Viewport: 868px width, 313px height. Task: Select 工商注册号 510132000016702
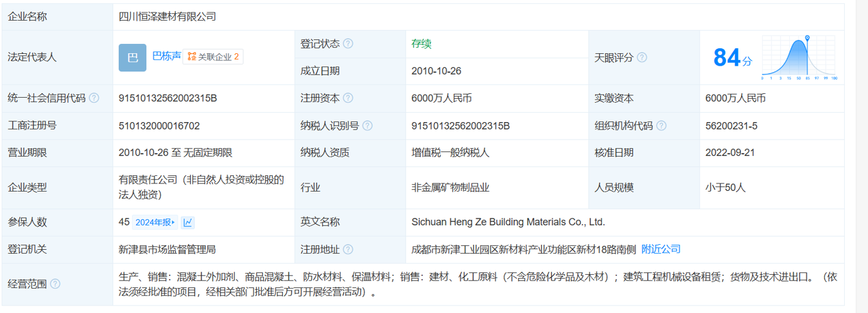159,126
